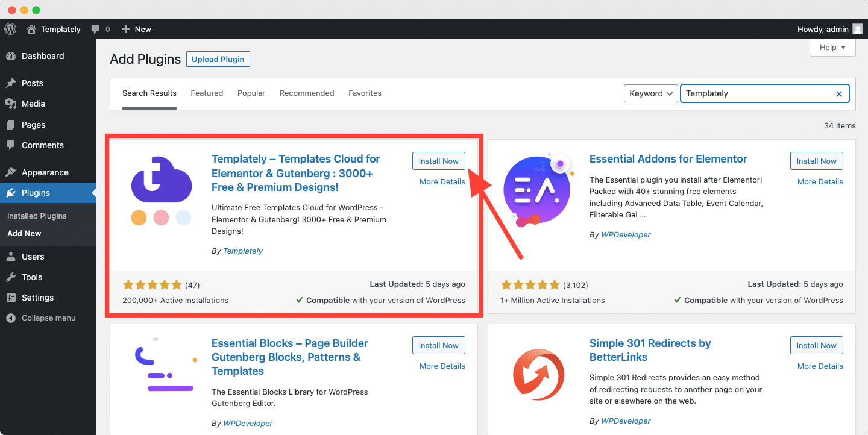Screen dimensions: 868x435
Task: Switch to the Favorites tab
Action: (x=365, y=93)
